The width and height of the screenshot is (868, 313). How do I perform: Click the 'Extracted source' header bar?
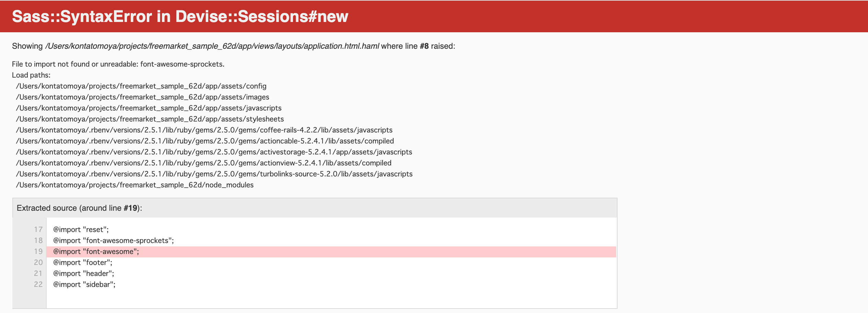[315, 208]
